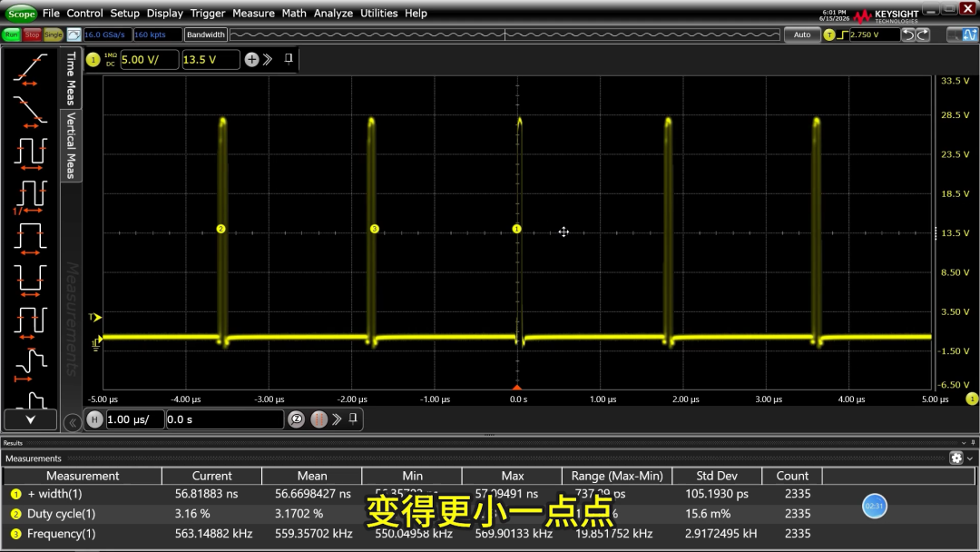
Task: Click the 2.750 V trigger level field
Action: click(x=873, y=35)
